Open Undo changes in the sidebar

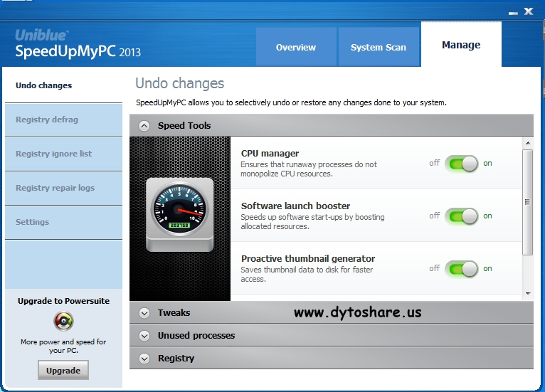[x=63, y=85]
